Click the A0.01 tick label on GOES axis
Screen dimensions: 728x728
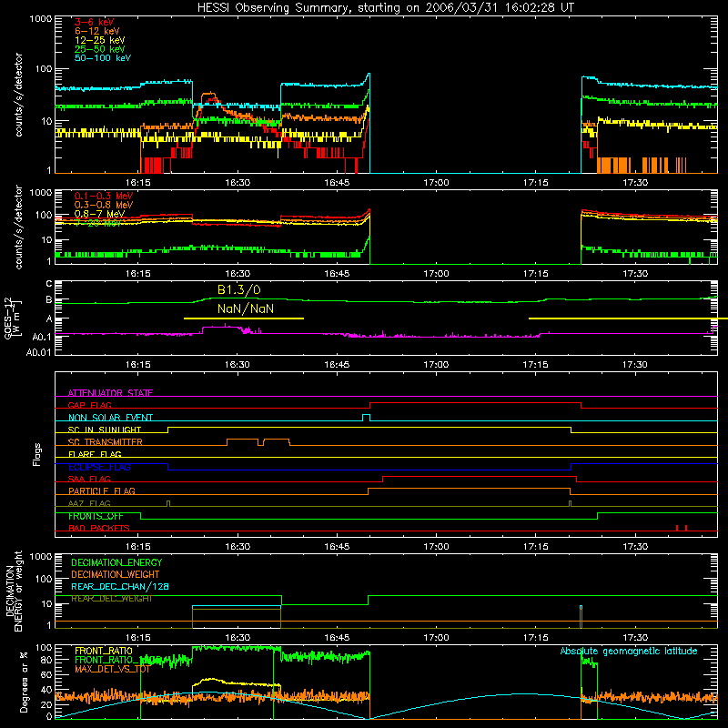pyautogui.click(x=38, y=352)
